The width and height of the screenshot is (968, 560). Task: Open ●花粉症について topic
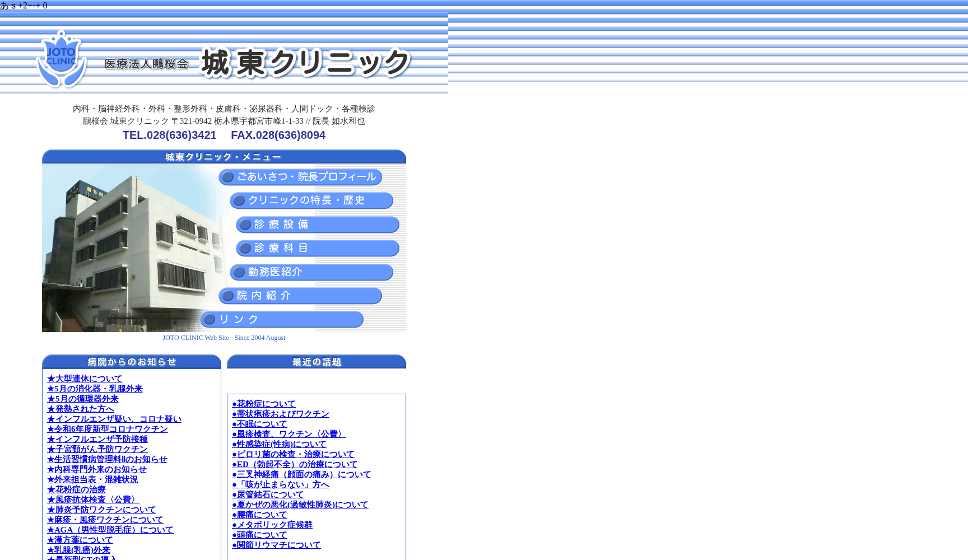(x=264, y=404)
